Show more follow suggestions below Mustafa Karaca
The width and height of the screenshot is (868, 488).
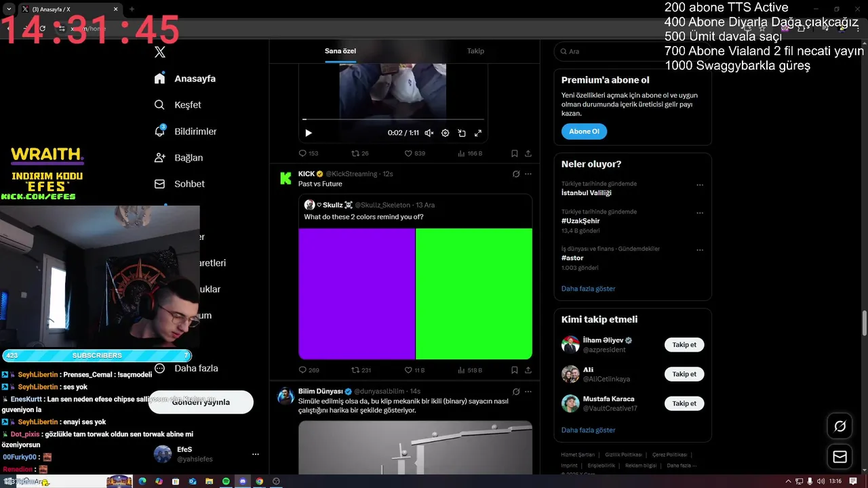coord(589,430)
